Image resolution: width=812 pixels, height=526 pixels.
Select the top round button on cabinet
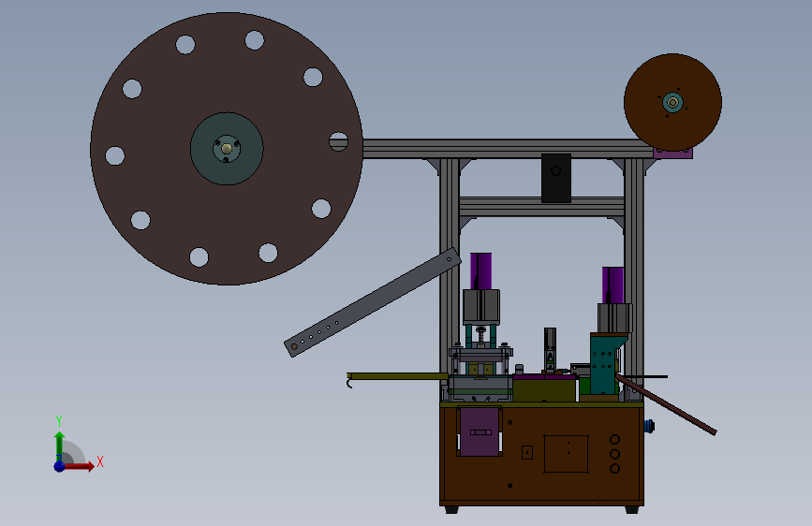(614, 440)
